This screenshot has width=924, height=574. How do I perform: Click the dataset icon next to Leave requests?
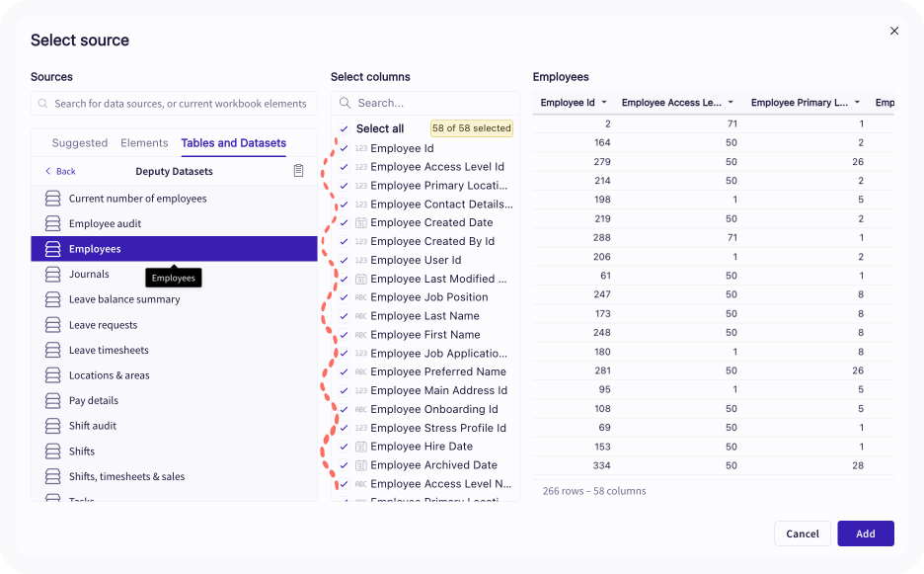click(53, 324)
